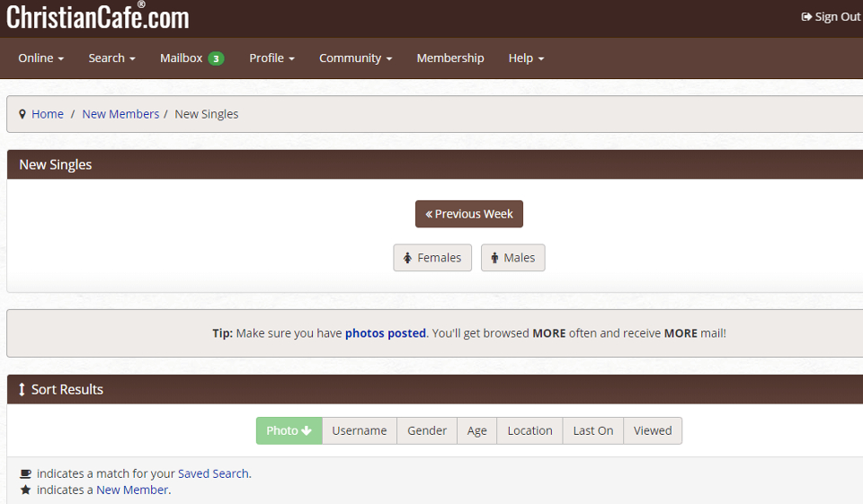The image size is (863, 504).
Task: Expand the Profile dropdown menu
Action: tap(271, 58)
